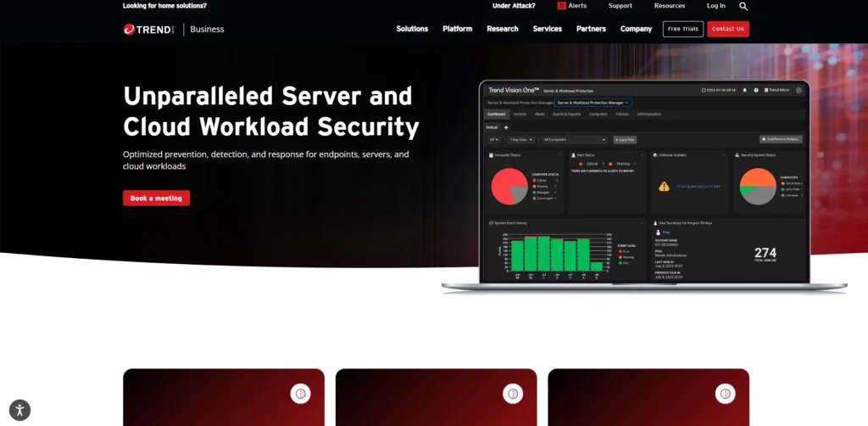The image size is (868, 426).
Task: Click the Trend Micro logo
Action: 148,30
